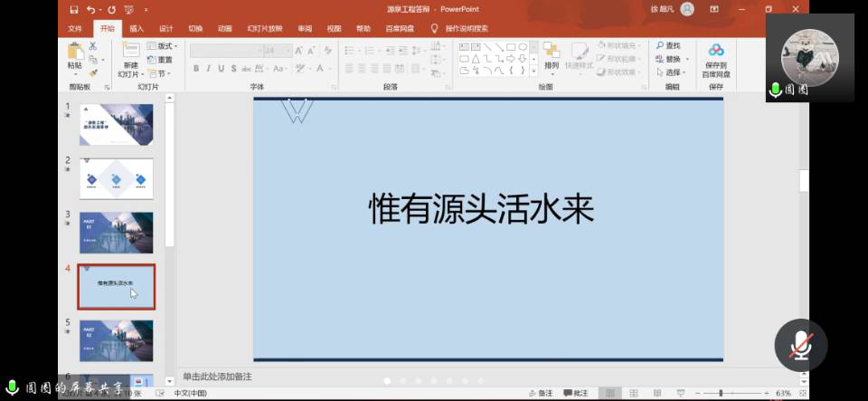Toggle Italic formatting button
The width and height of the screenshot is (868, 401).
(208, 69)
